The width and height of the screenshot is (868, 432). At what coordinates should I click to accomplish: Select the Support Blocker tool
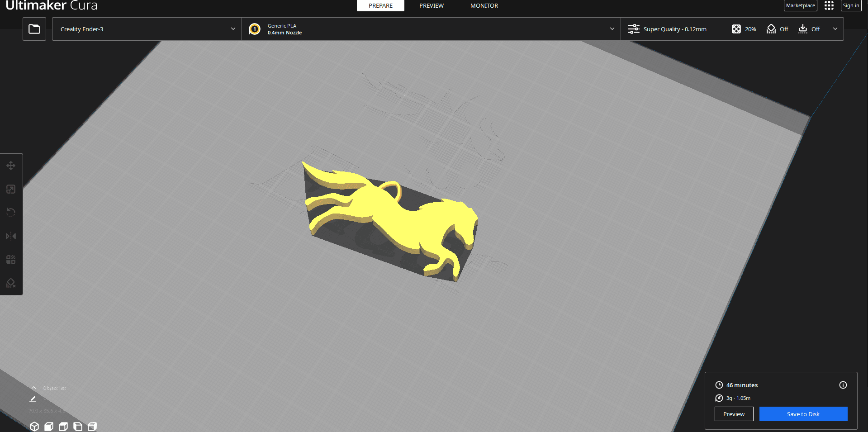11,283
